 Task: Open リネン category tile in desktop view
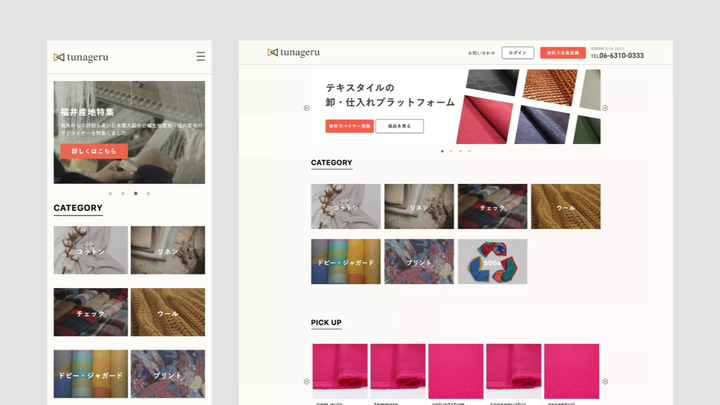pyautogui.click(x=419, y=207)
